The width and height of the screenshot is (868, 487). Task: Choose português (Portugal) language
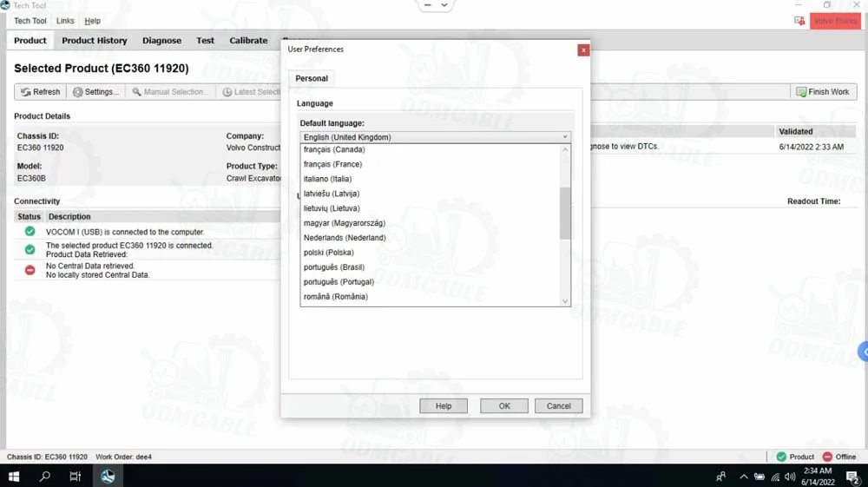(431, 281)
